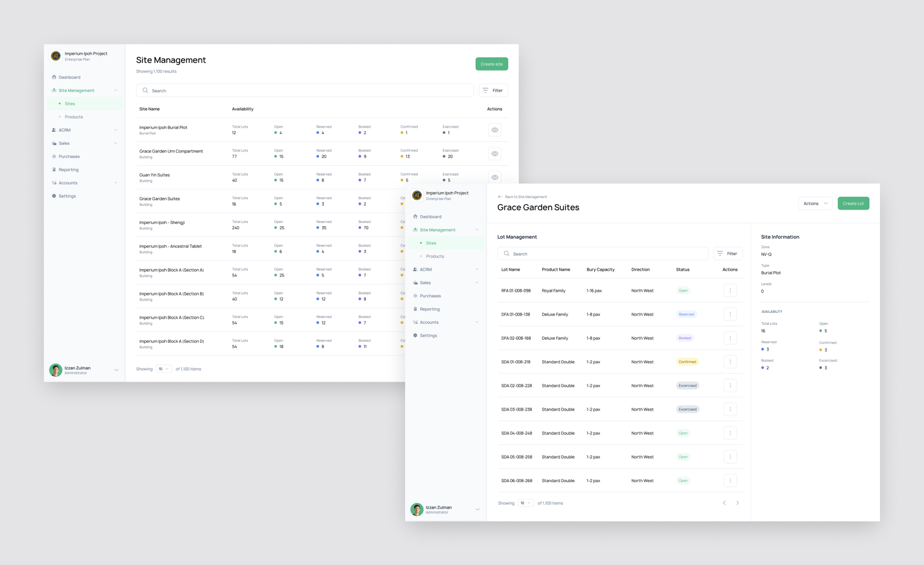Click the eye icon for Grace Garden Urn Compartment
Viewport: 924px width, 565px height.
495,153
